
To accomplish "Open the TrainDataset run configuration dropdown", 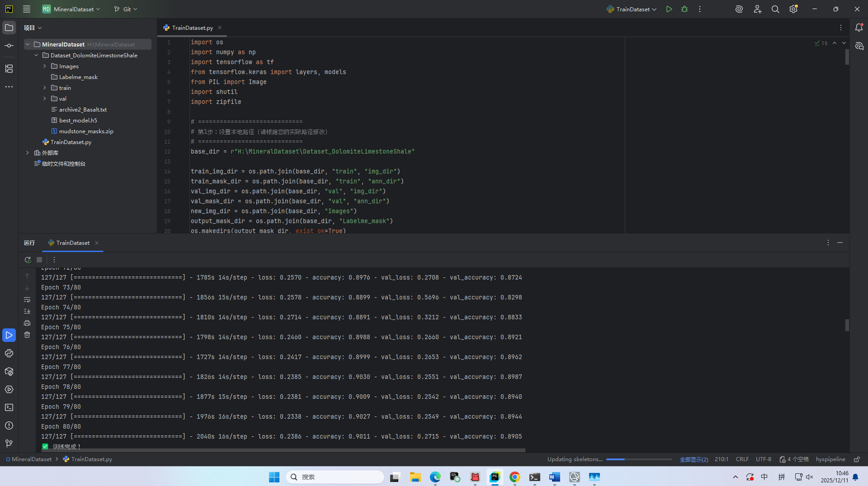I will pyautogui.click(x=632, y=9).
